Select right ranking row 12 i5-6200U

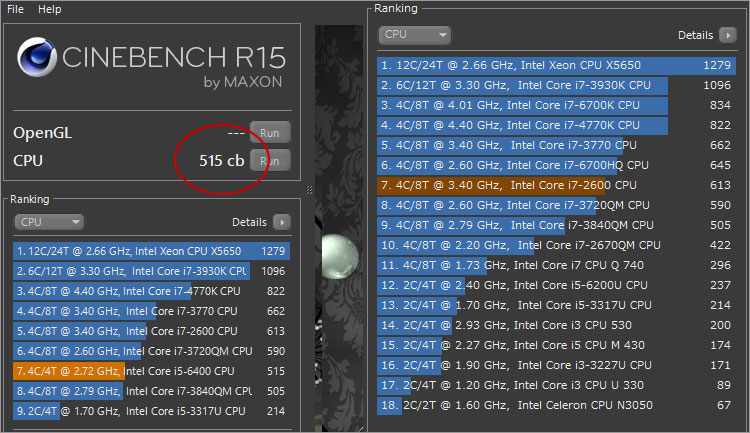[x=556, y=285]
